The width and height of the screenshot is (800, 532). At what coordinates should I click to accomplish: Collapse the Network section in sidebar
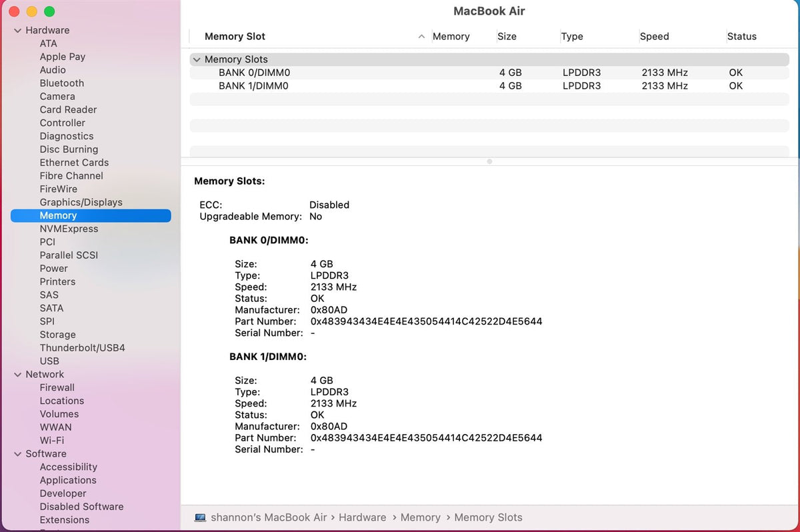(17, 375)
